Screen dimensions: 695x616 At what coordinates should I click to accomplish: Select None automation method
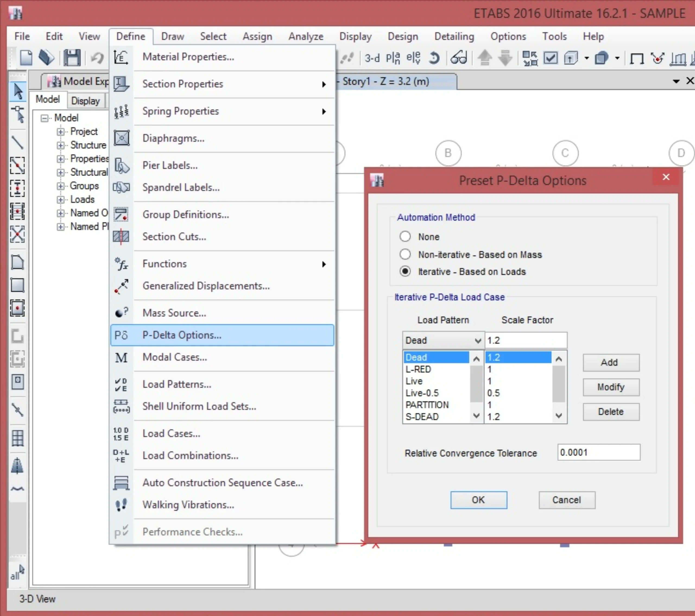[405, 237]
